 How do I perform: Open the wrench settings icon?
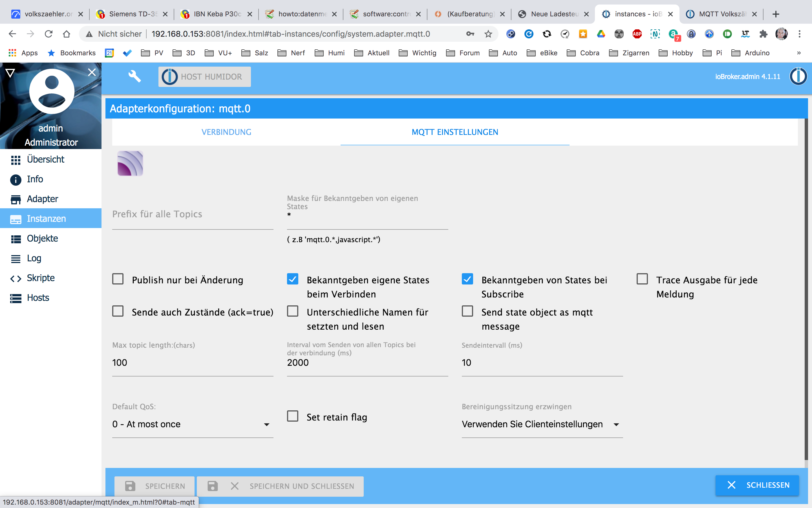(x=134, y=76)
